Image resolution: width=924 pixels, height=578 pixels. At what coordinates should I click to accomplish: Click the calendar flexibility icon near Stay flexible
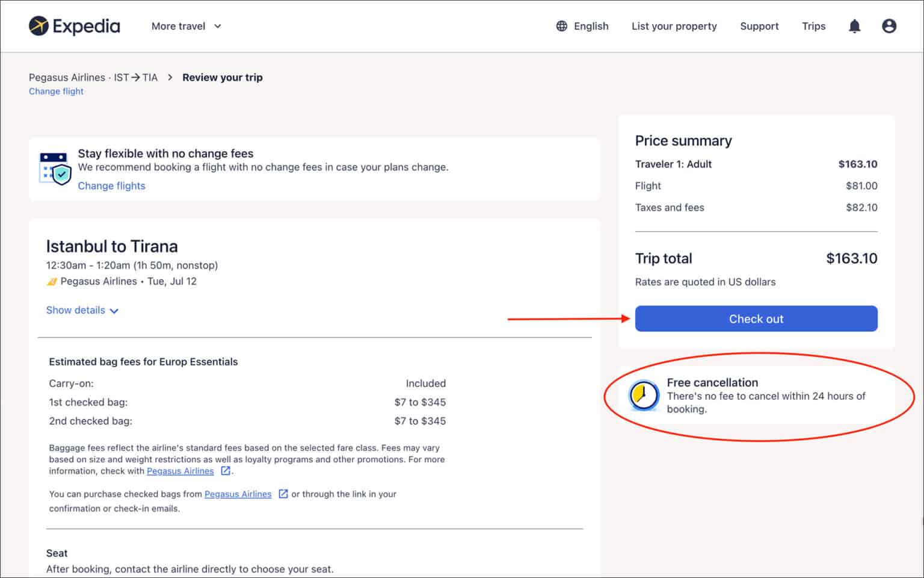point(55,169)
